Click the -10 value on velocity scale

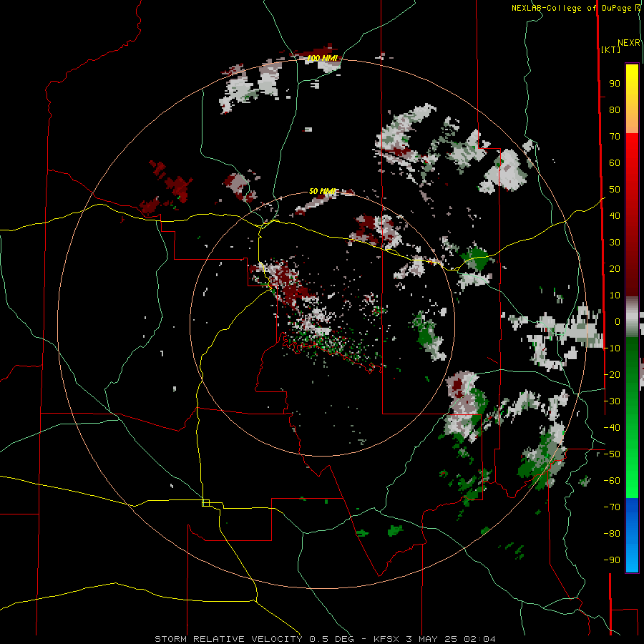click(612, 348)
